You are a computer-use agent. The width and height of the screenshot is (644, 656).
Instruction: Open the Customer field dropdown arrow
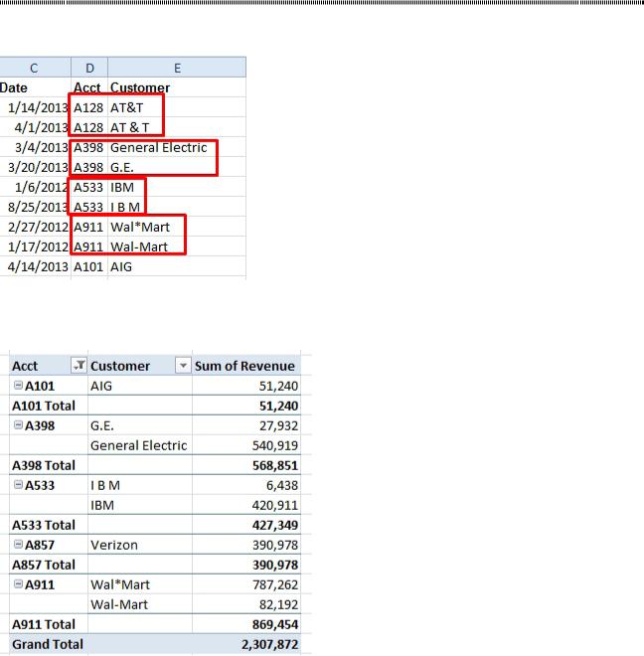point(183,366)
